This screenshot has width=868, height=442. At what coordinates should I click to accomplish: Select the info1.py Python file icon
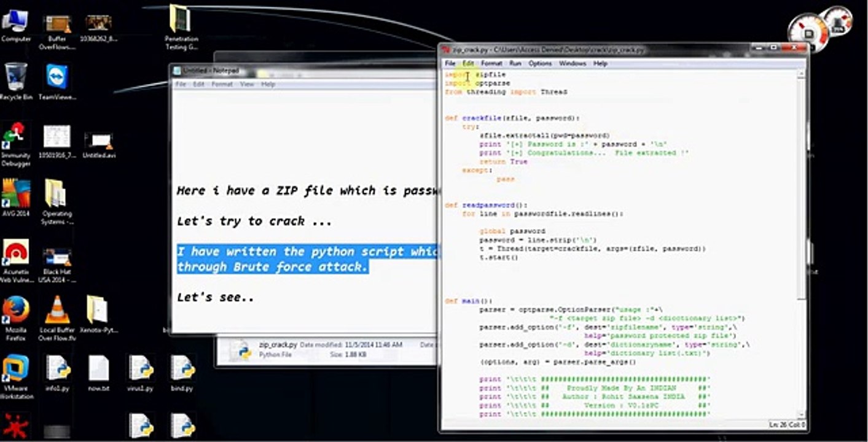click(x=57, y=373)
